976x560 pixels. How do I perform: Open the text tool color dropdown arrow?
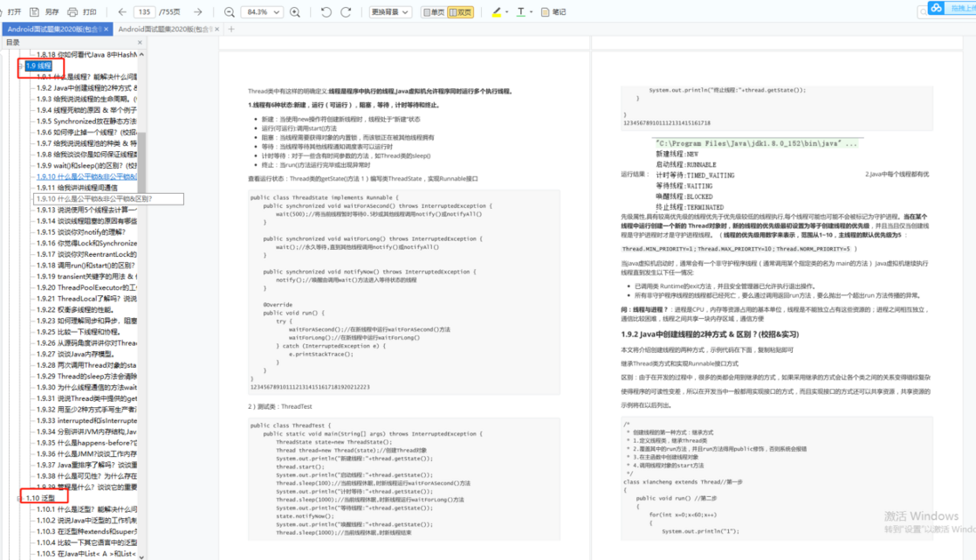[531, 12]
